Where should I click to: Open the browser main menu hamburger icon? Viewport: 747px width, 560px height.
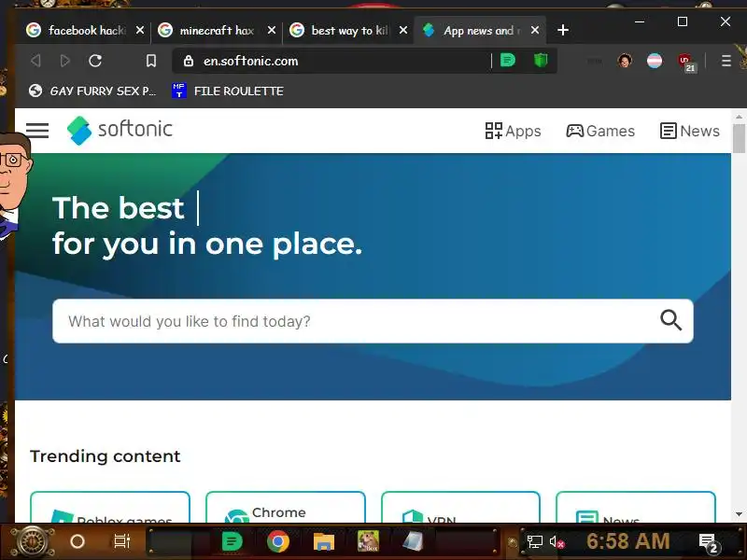click(x=726, y=61)
